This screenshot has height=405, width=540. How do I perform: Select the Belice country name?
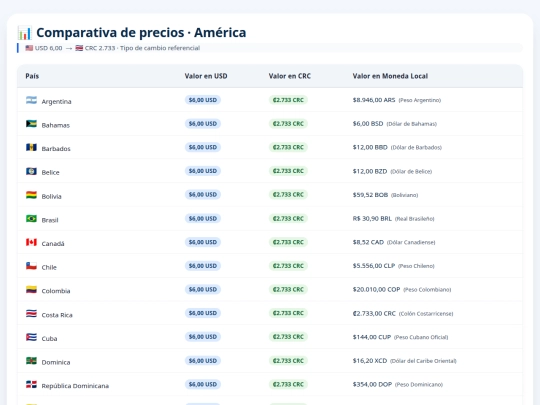(51, 173)
